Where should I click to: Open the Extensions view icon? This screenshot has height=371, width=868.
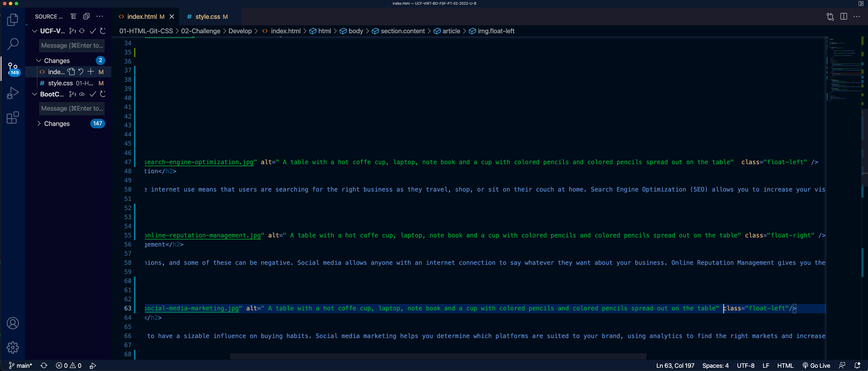[12, 118]
